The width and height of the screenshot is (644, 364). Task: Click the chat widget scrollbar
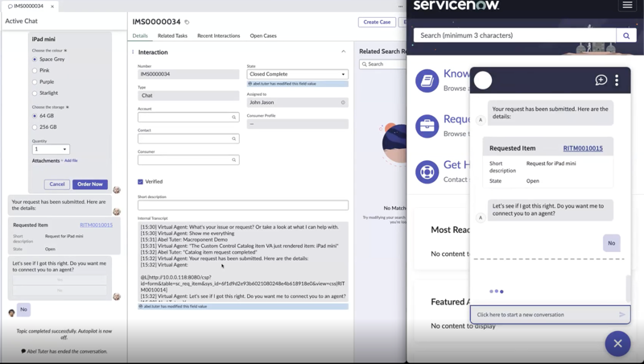point(628,289)
